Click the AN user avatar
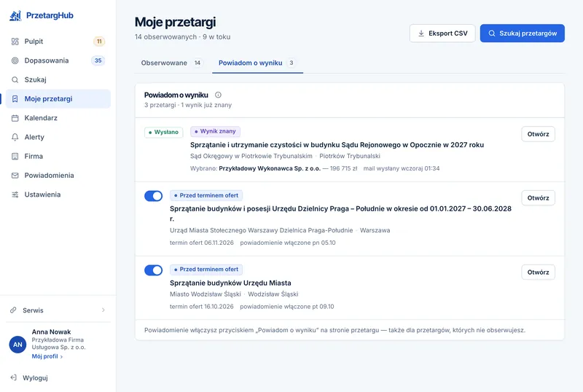583x392 pixels. [x=17, y=345]
